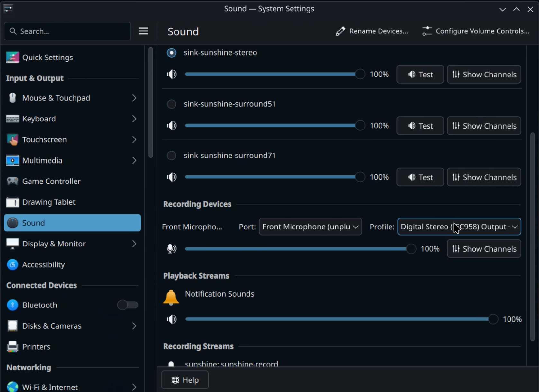Test the sink-sunshine-stereo output
The width and height of the screenshot is (539, 392).
pyautogui.click(x=420, y=74)
